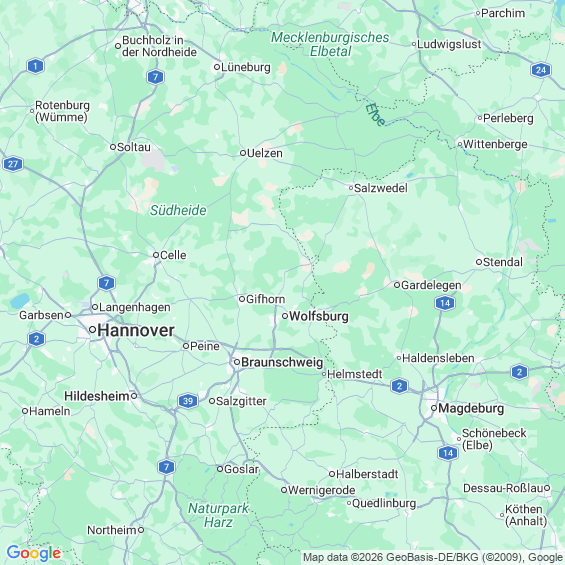Select the Salzwedel town marker

click(x=351, y=188)
